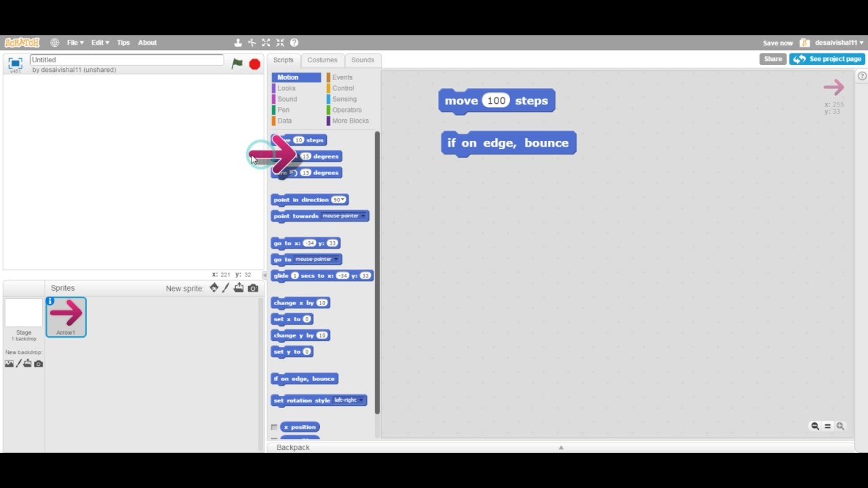Viewport: 868px width, 488px height.
Task: Select the Data block category
Action: [x=284, y=121]
